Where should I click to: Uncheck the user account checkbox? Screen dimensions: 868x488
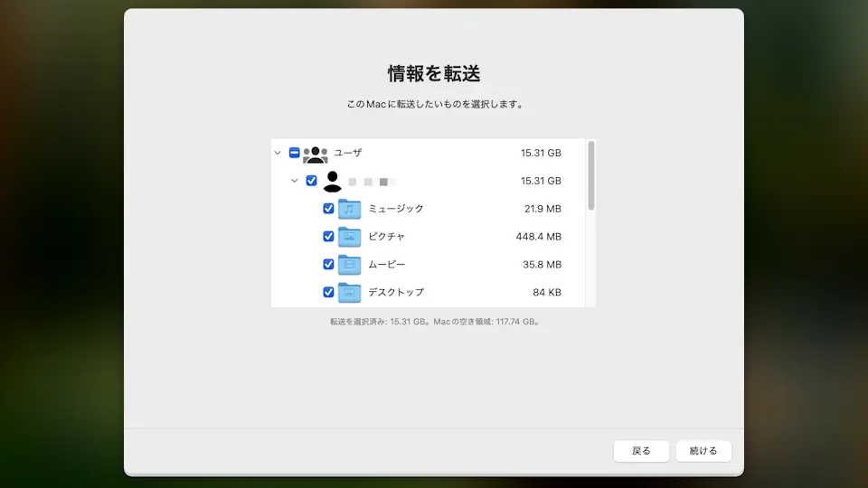(x=312, y=181)
